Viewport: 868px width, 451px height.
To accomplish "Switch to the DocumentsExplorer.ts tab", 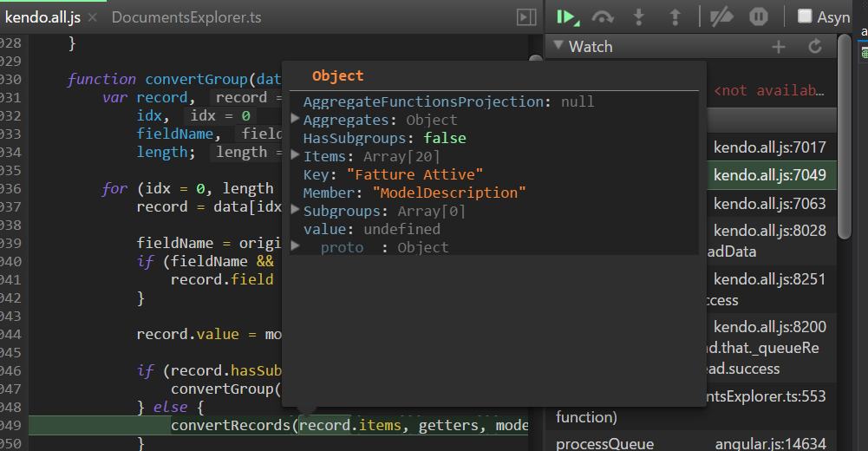I will click(x=186, y=17).
